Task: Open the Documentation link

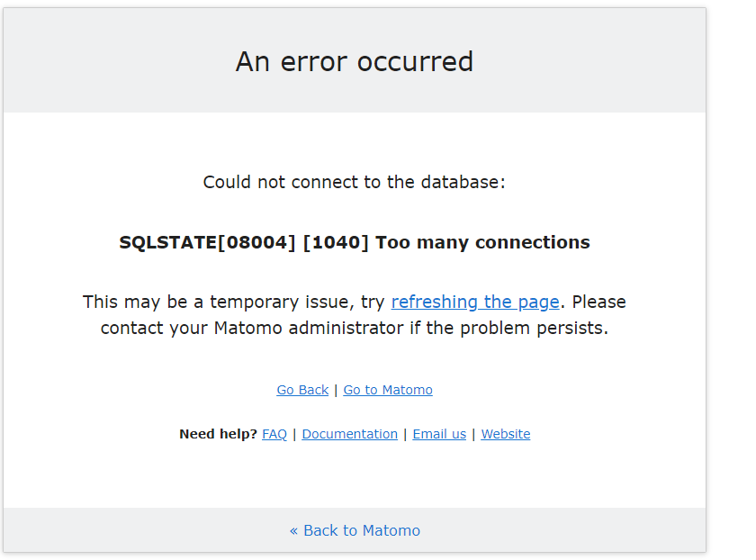Action: click(x=349, y=434)
